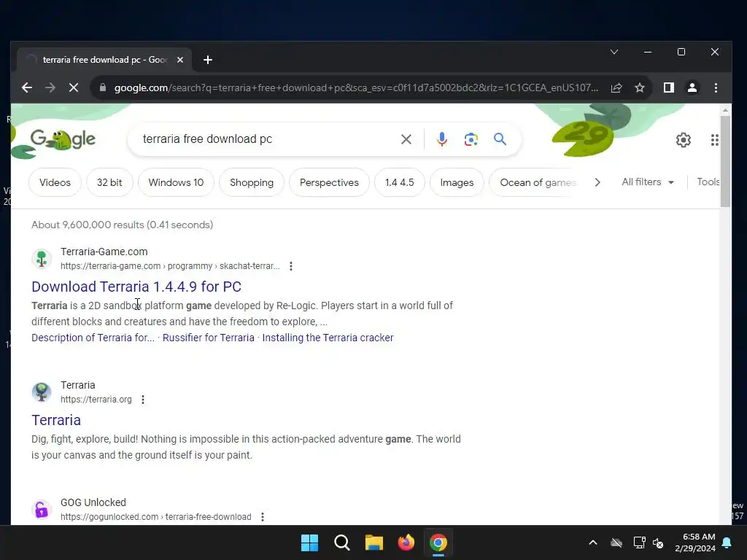
Task: Open the Chrome profile menu
Action: tap(692, 87)
